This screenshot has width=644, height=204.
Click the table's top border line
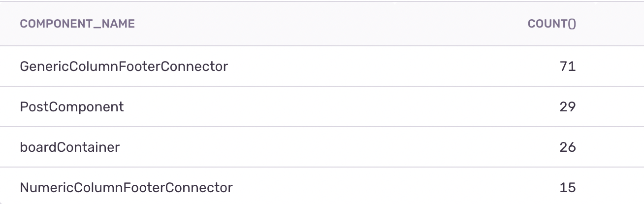click(x=322, y=1)
